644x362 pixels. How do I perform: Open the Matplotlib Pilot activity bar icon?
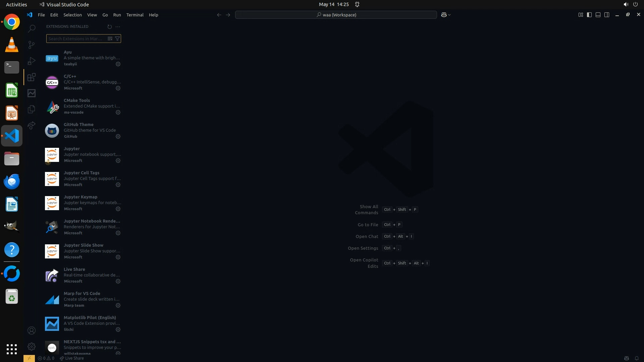[31, 93]
